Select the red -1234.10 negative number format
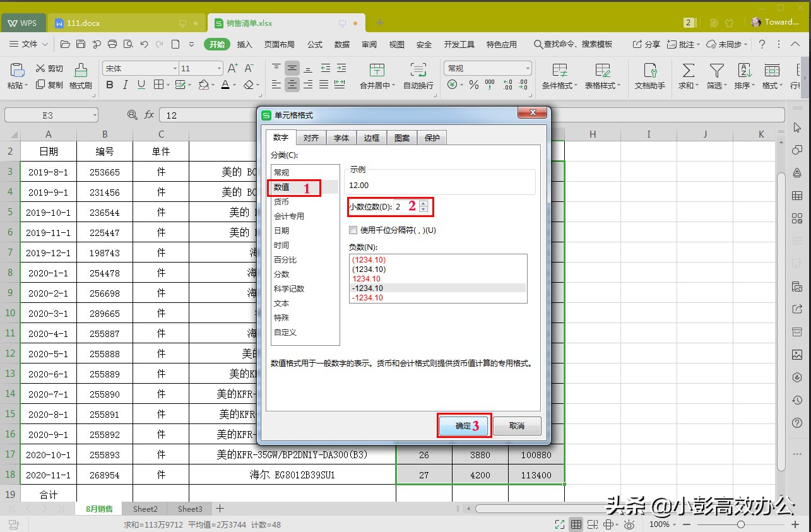The image size is (811, 532). point(367,297)
